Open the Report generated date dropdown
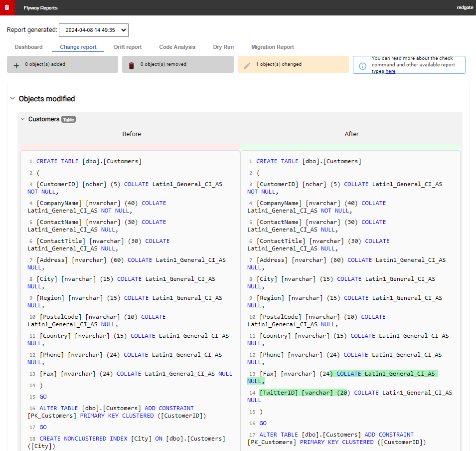This screenshot has height=451, width=476. click(94, 30)
